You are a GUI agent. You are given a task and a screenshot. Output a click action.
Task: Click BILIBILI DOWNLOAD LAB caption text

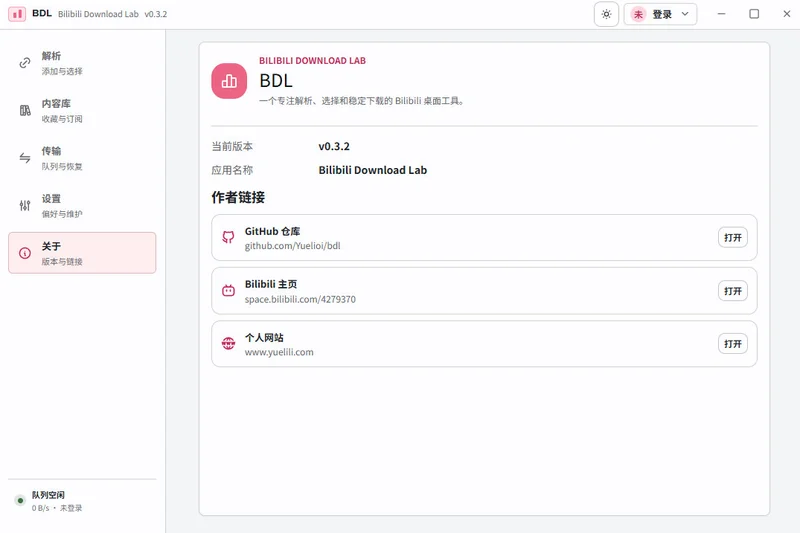[312, 61]
